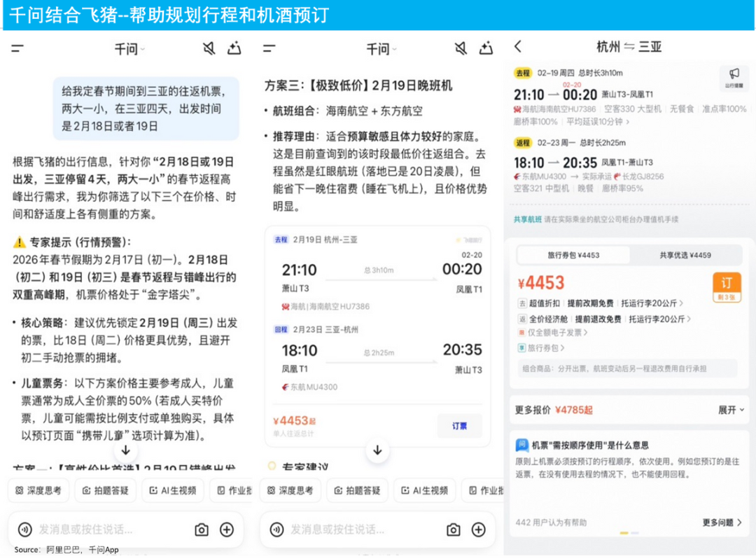Open the camera icon in the message bar

(202, 530)
